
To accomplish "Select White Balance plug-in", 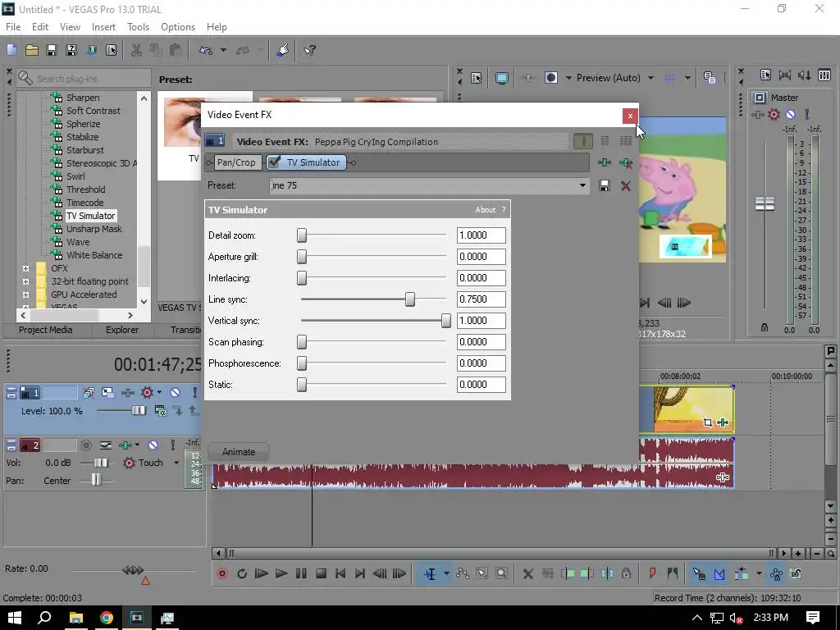I will 94,255.
